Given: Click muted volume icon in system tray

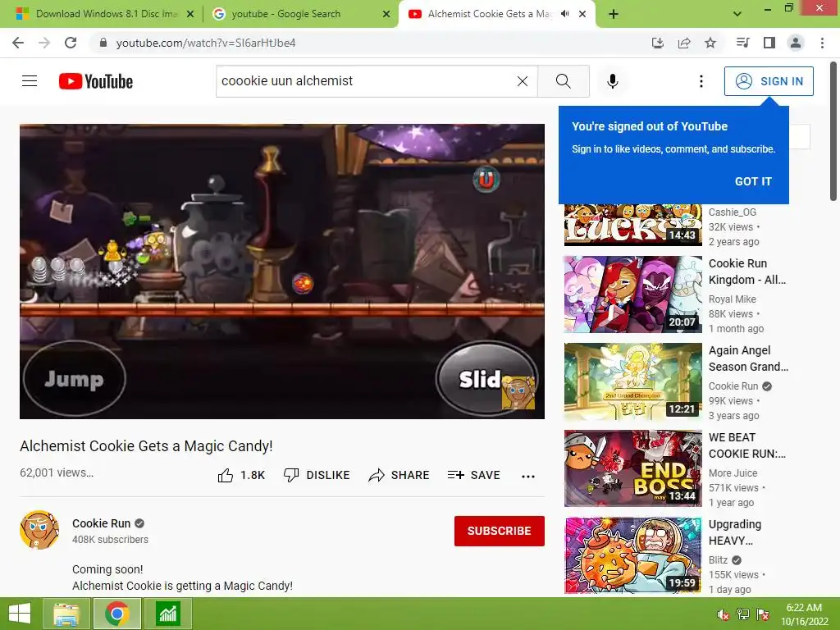Looking at the screenshot, I should point(723,614).
